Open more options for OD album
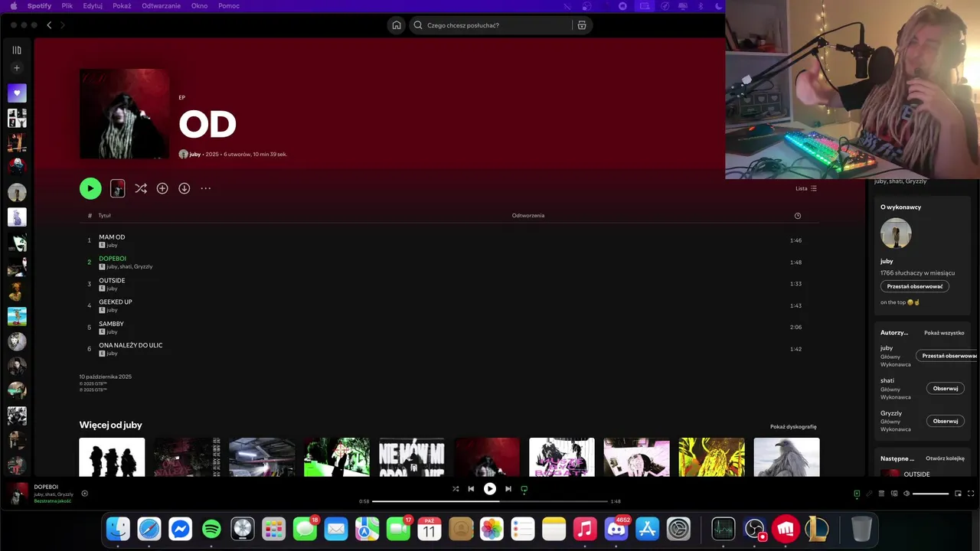The image size is (980, 551). coord(206,188)
